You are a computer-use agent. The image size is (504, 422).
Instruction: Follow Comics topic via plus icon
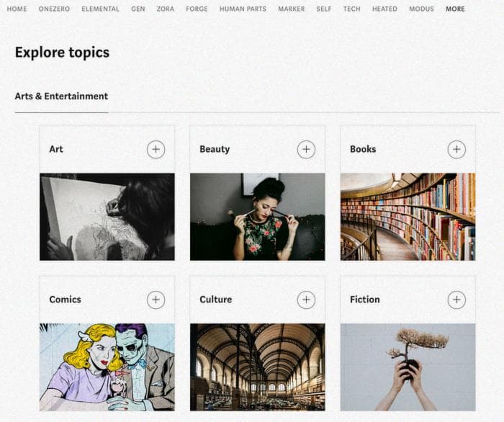[x=156, y=300]
